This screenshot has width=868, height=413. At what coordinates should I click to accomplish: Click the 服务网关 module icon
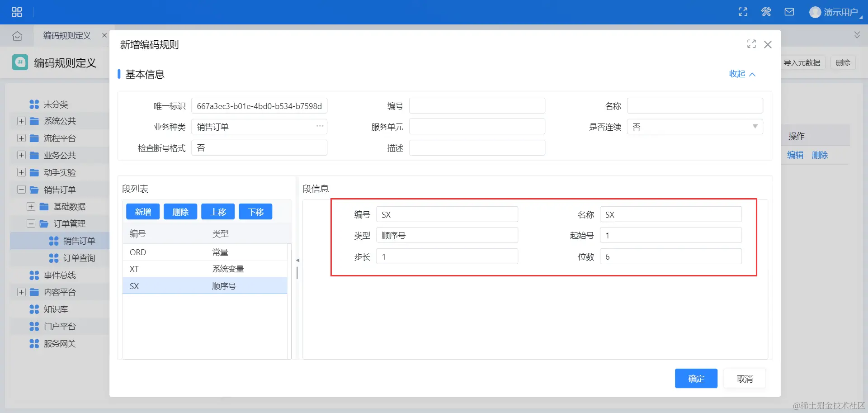coord(34,344)
